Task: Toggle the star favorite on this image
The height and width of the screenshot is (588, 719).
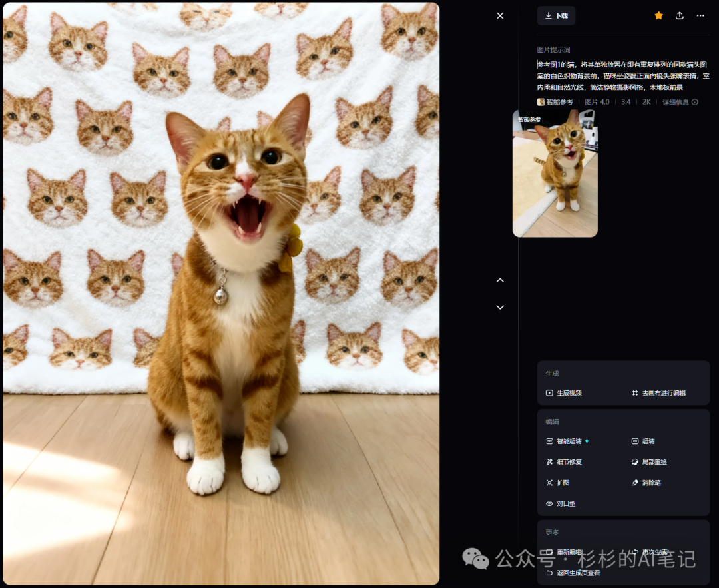Action: [x=658, y=15]
